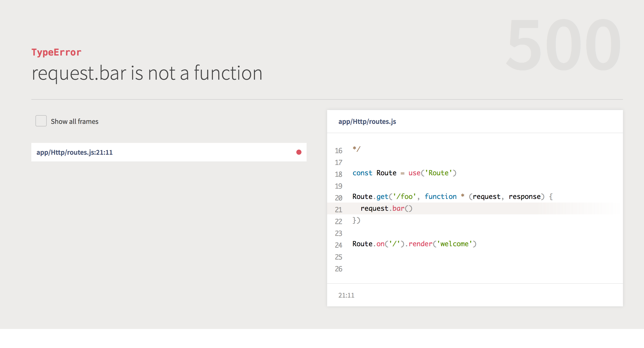644x348 pixels.
Task: Click the Show all frames label
Action: (74, 122)
